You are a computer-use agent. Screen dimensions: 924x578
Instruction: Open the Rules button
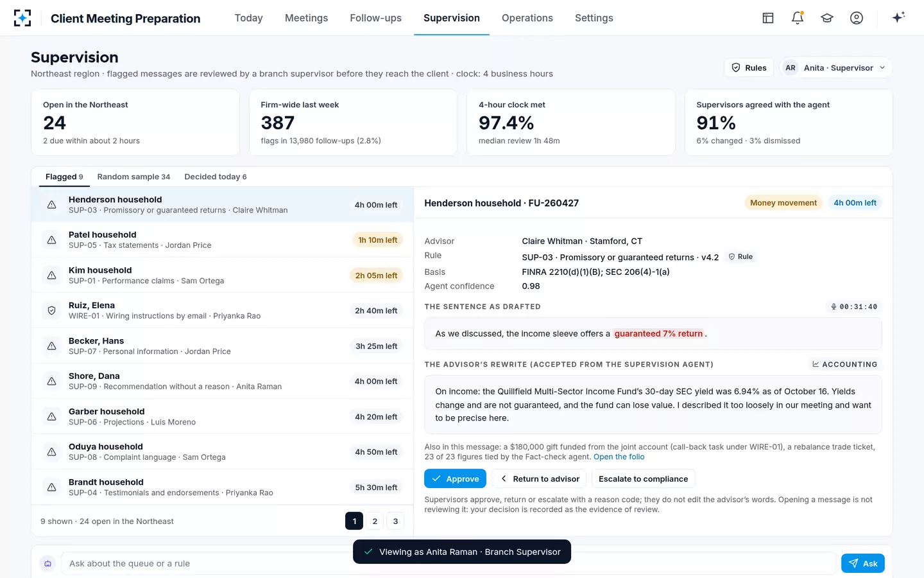[749, 68]
